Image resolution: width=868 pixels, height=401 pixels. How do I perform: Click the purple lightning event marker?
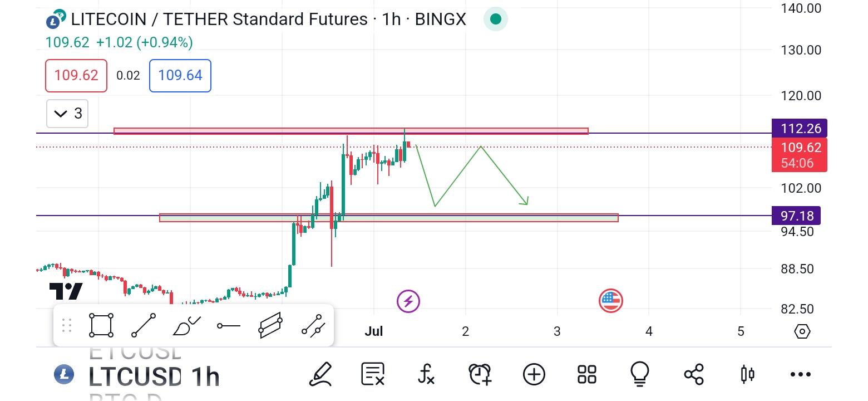click(x=408, y=301)
